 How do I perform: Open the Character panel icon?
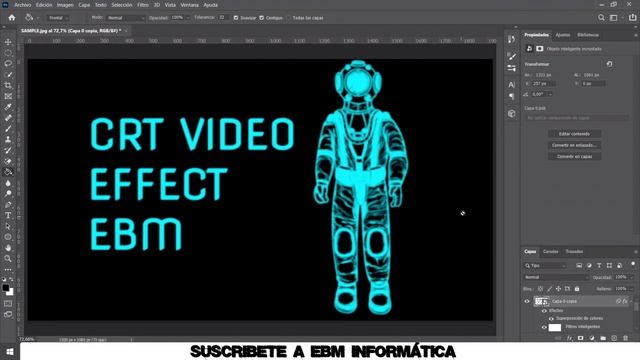click(x=511, y=84)
